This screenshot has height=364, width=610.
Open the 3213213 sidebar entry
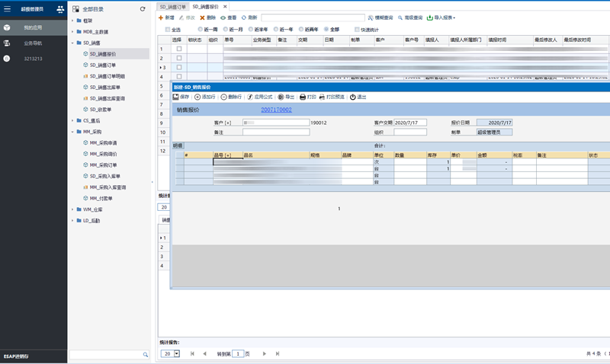(34, 59)
